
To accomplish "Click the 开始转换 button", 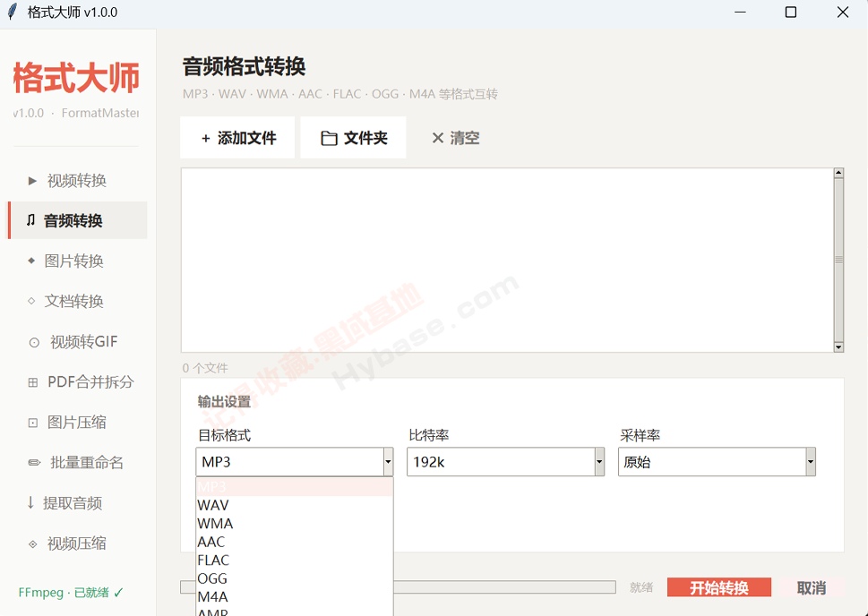I will pyautogui.click(x=719, y=587).
